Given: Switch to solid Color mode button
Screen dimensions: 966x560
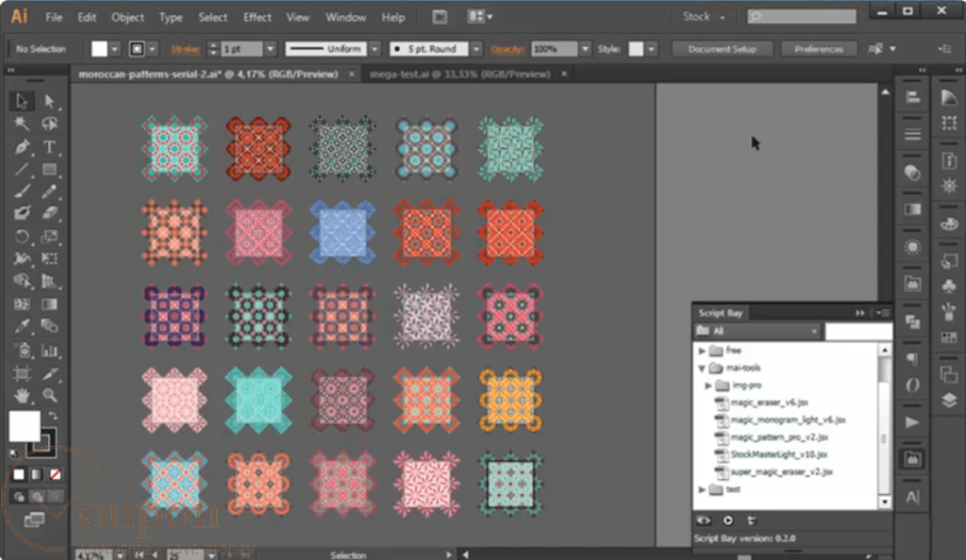Looking at the screenshot, I should [x=19, y=474].
